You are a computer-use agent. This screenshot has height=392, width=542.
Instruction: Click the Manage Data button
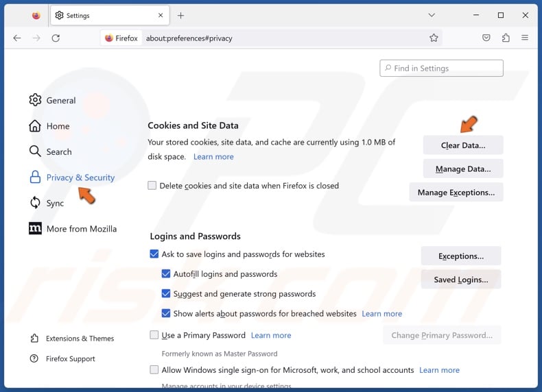tap(463, 169)
